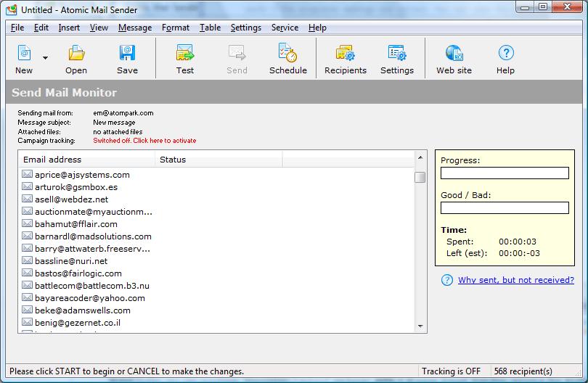Open Help from the toolbar

(506, 53)
